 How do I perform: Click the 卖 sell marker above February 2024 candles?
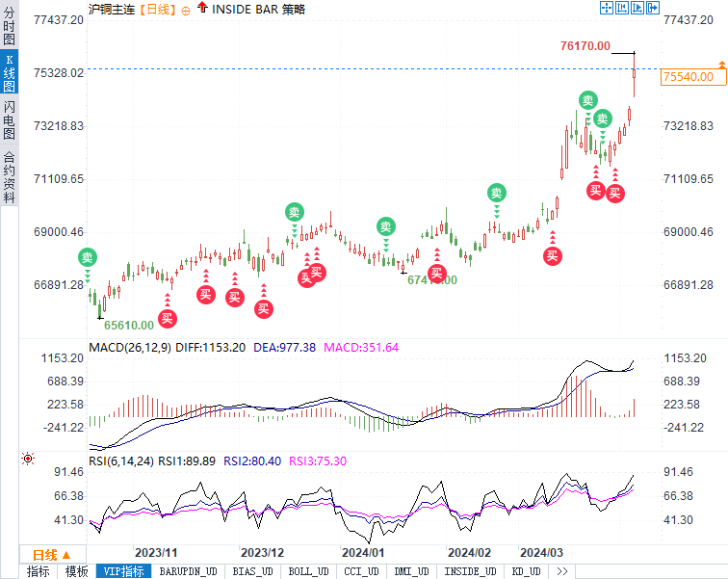(x=497, y=193)
